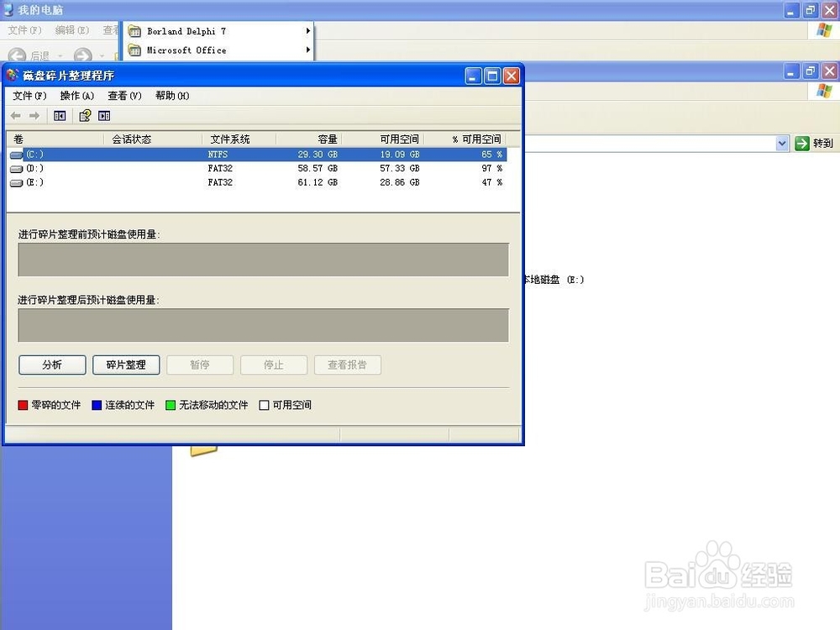The height and width of the screenshot is (630, 840).
Task: Click the green Go arrow icon
Action: coord(802,143)
